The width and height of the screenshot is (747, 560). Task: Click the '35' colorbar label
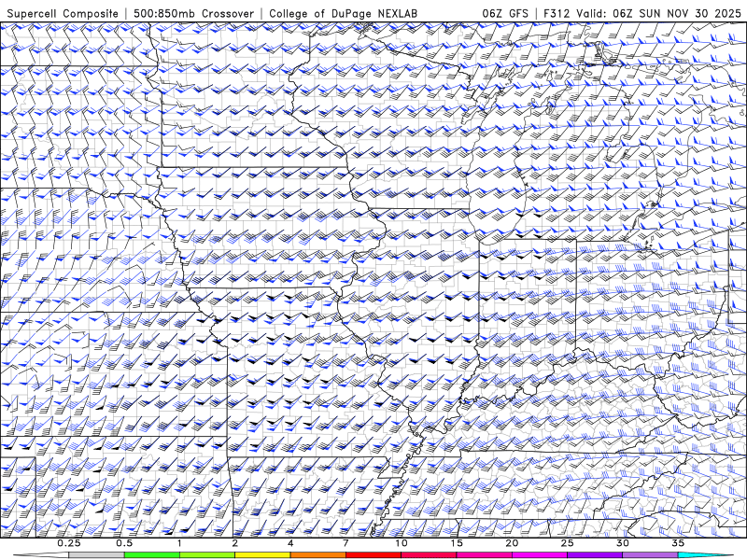pos(678,543)
